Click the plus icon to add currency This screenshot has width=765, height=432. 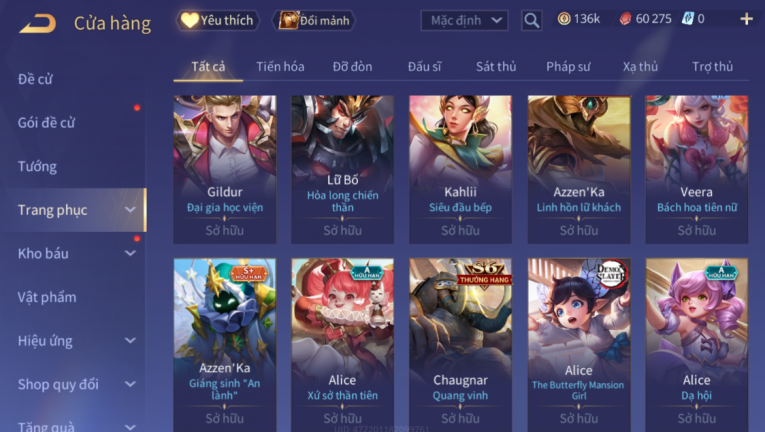tap(746, 19)
